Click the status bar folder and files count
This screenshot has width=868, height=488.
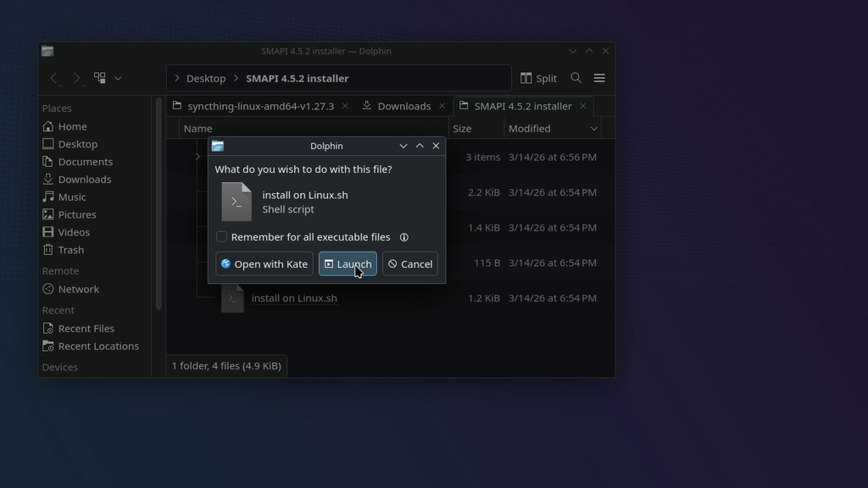[226, 366]
